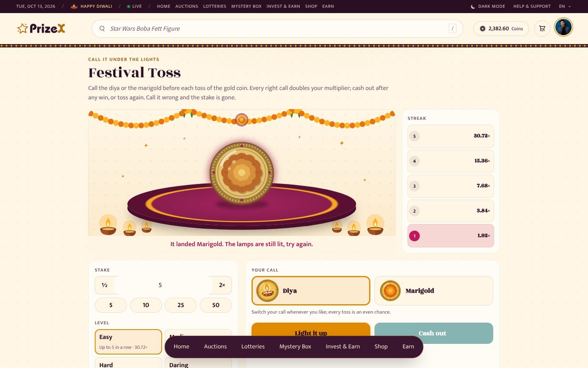Click the gold marigold coin
588x368 pixels.
pyautogui.click(x=242, y=173)
